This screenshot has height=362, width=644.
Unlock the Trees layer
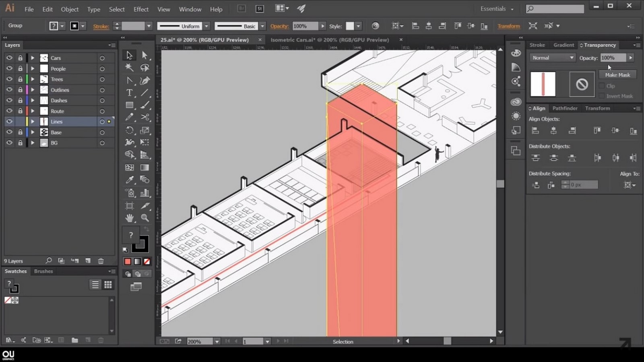point(20,79)
